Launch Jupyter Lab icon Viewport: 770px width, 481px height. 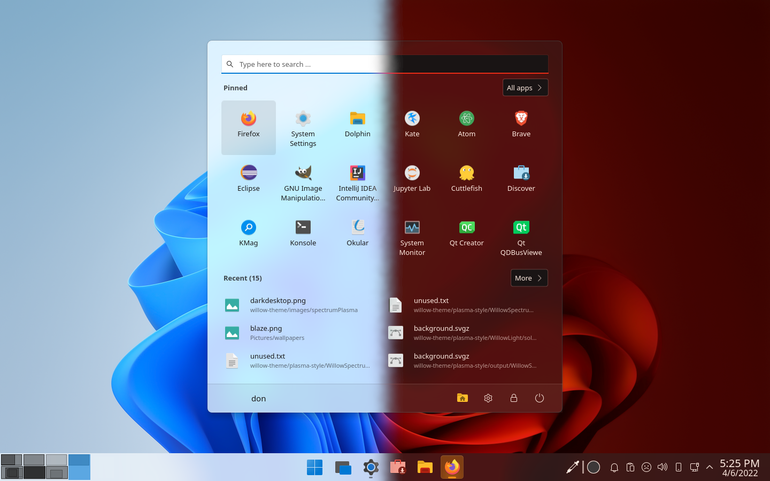412,179
